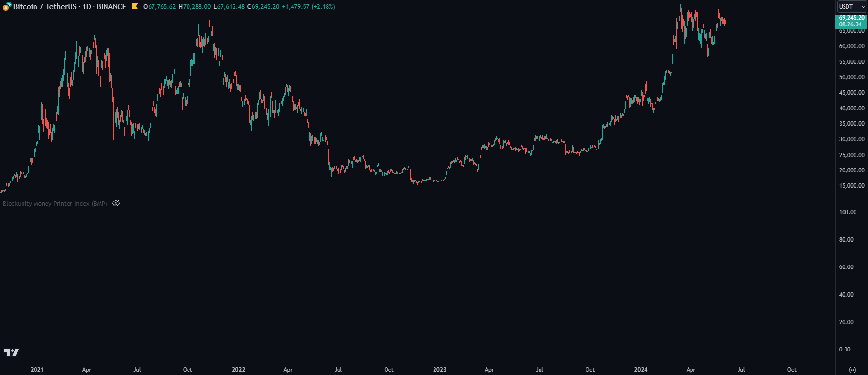Click the 15,000.00 price axis label
The height and width of the screenshot is (375, 868).
tap(852, 186)
